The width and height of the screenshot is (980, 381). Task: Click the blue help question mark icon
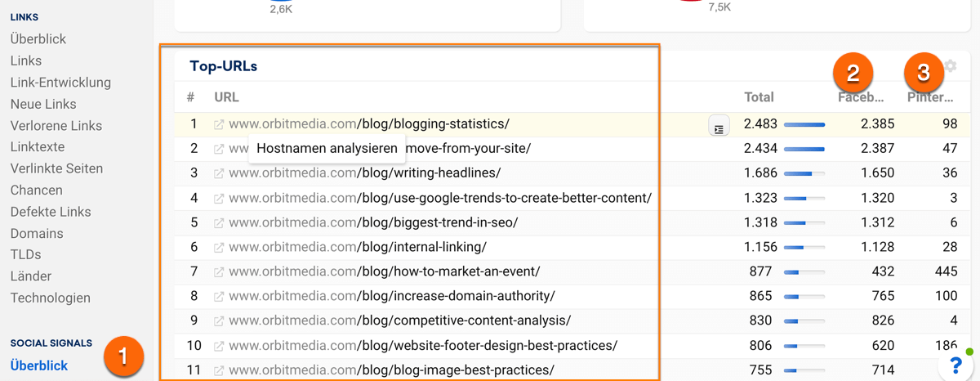pyautogui.click(x=955, y=365)
